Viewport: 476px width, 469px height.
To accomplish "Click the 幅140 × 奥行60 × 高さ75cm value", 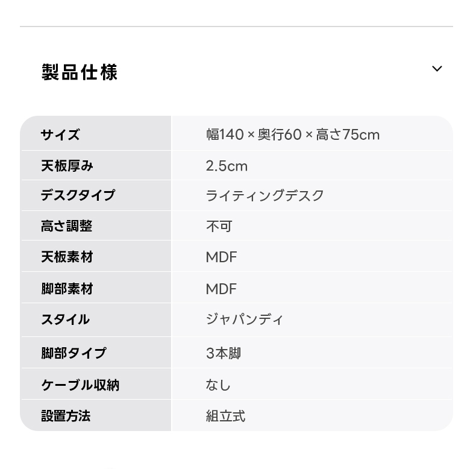I will tap(293, 134).
